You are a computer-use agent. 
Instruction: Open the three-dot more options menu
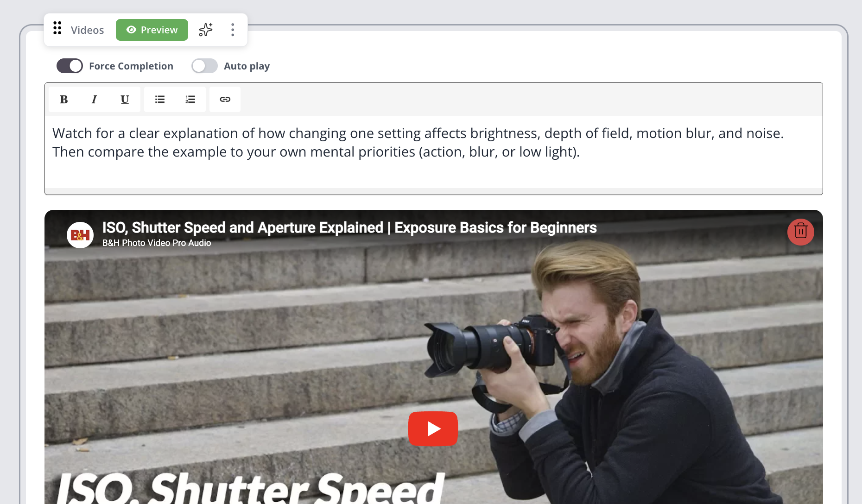pyautogui.click(x=233, y=30)
